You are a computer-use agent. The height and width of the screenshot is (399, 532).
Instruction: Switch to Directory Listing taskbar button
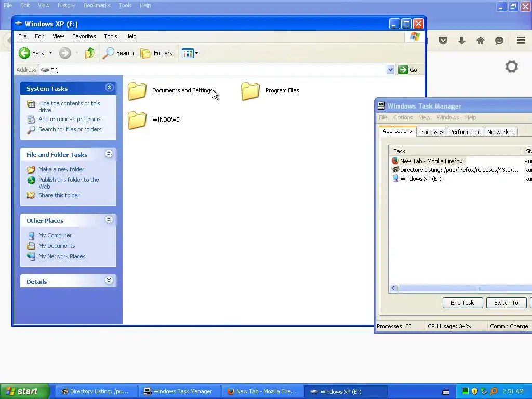96,392
